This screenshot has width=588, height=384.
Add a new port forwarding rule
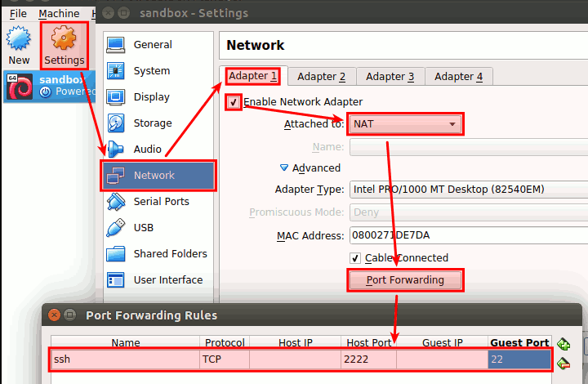click(x=563, y=343)
